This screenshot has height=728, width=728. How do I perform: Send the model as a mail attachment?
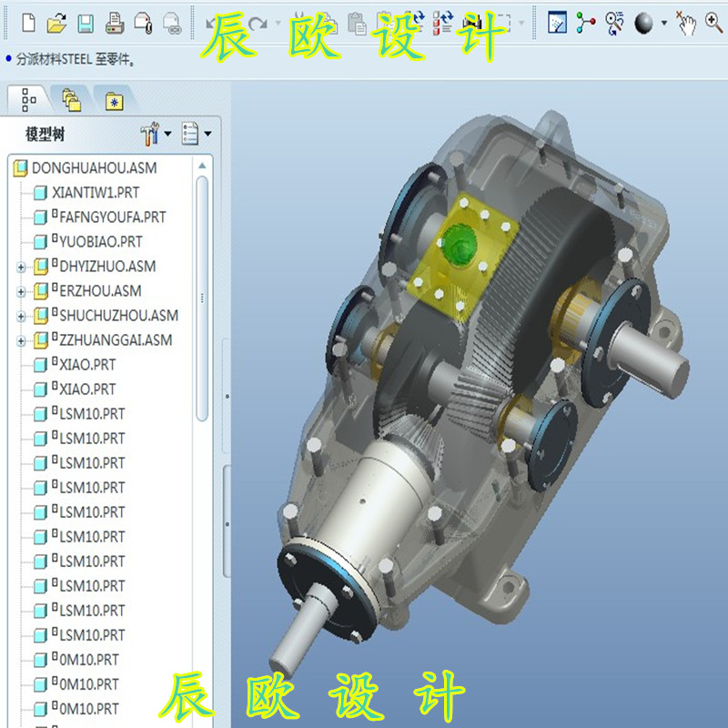pyautogui.click(x=143, y=23)
